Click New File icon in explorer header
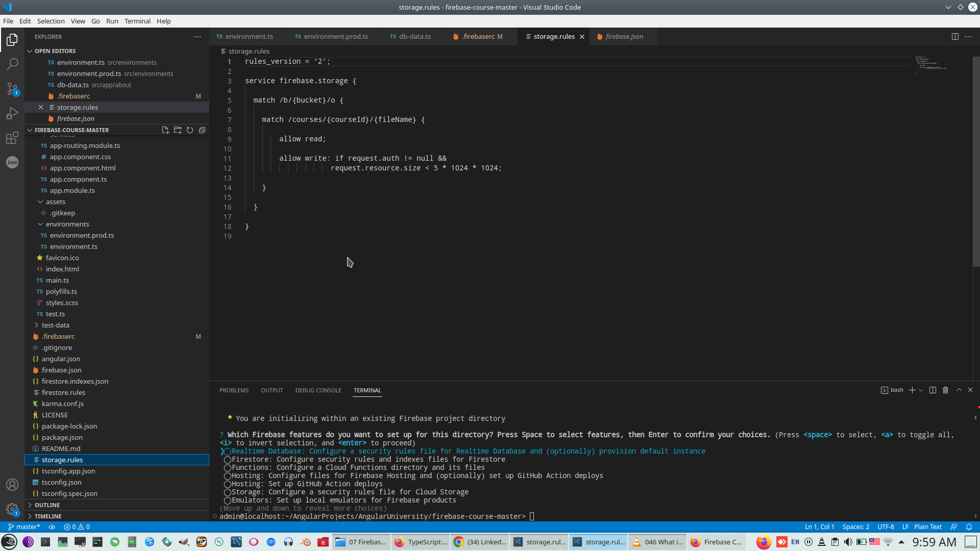The height and width of the screenshot is (551, 980). click(x=165, y=130)
